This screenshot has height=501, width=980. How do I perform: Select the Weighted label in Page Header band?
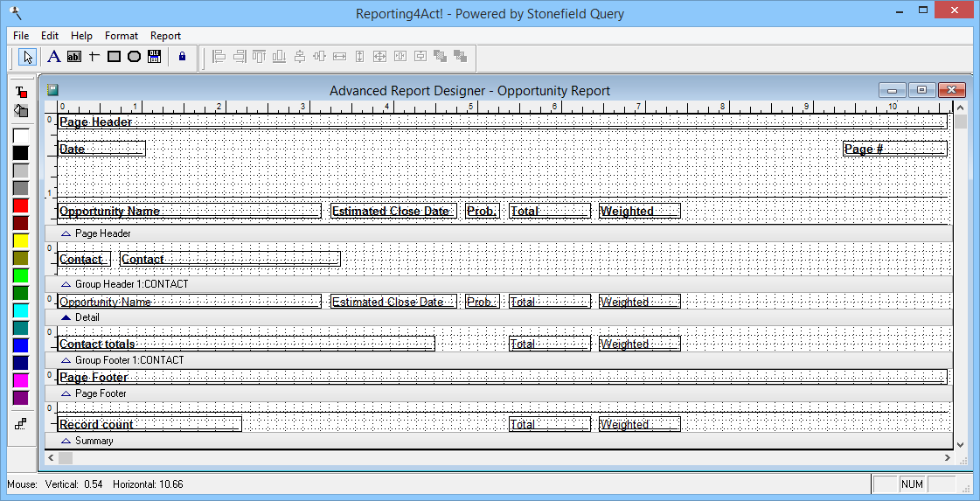[640, 212]
